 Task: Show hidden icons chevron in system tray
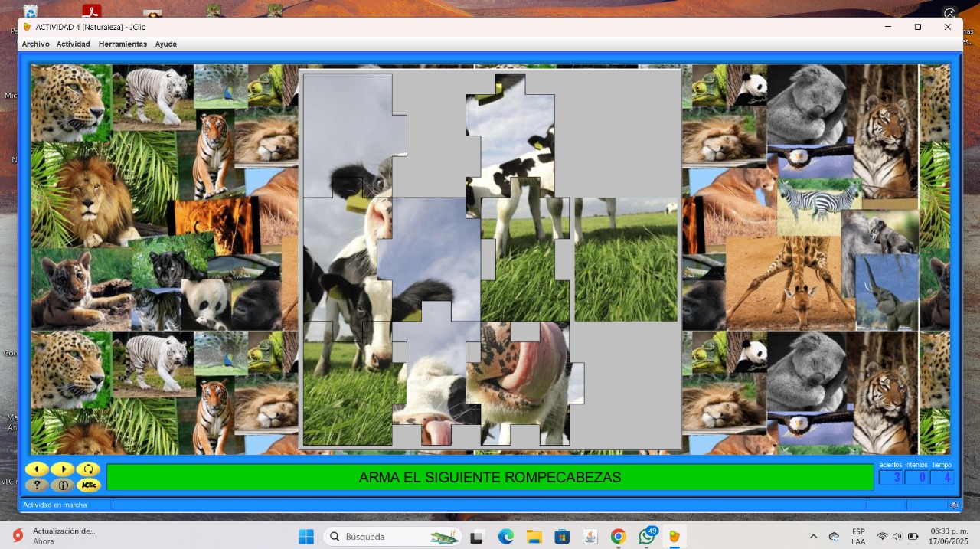(813, 537)
